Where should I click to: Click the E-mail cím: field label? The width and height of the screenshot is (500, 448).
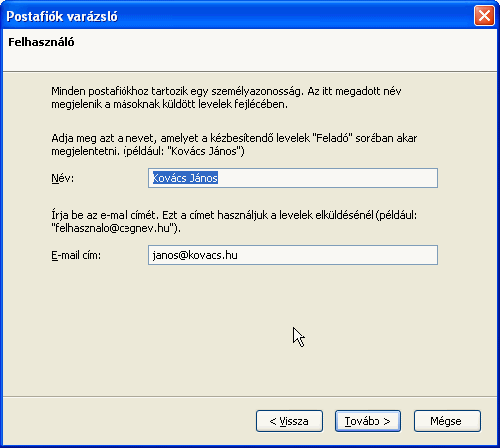tap(76, 255)
